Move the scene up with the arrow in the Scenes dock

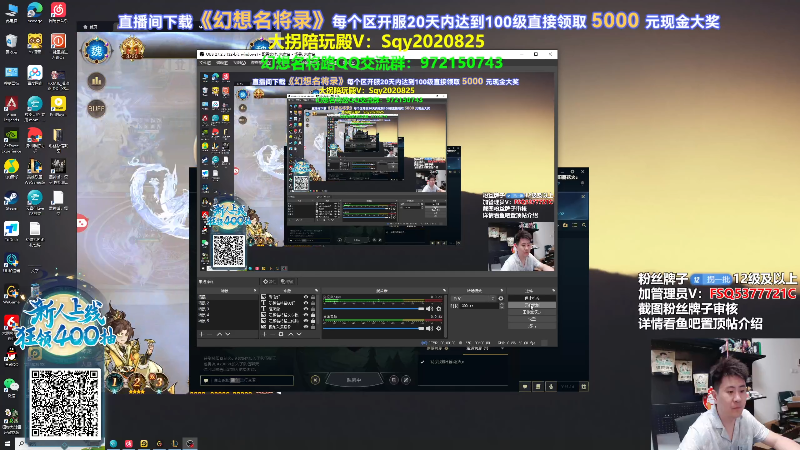tap(219, 334)
